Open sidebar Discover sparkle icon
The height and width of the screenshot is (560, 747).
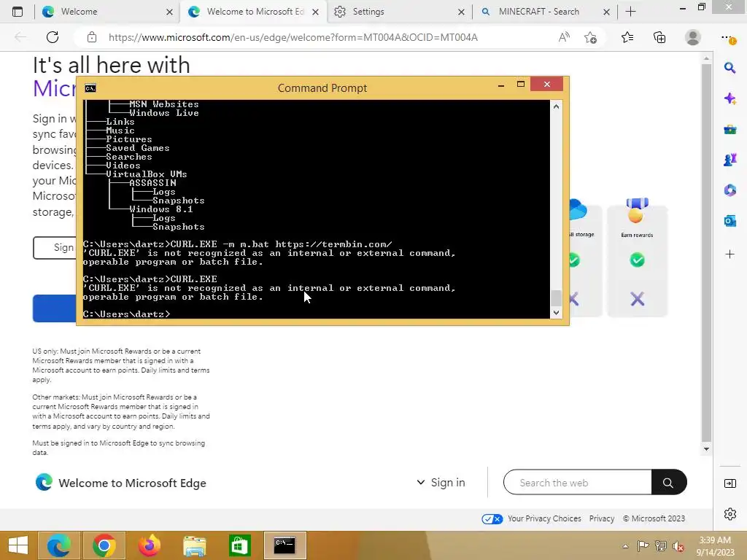point(729,98)
